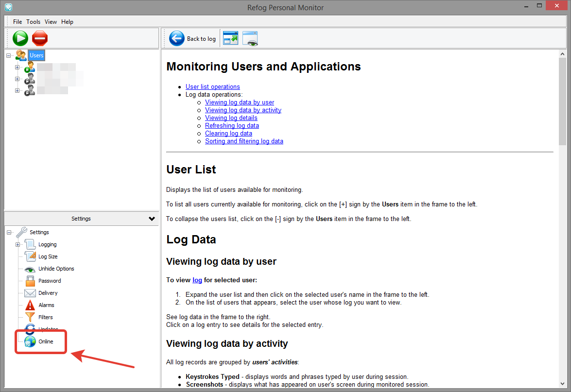Follow the 'log' link in To view sentence
The image size is (571, 392).
[x=197, y=280]
